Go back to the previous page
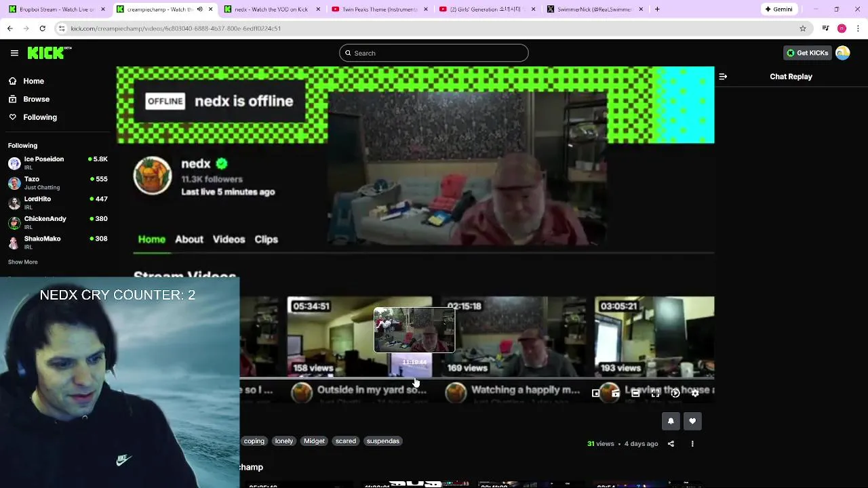 10,28
